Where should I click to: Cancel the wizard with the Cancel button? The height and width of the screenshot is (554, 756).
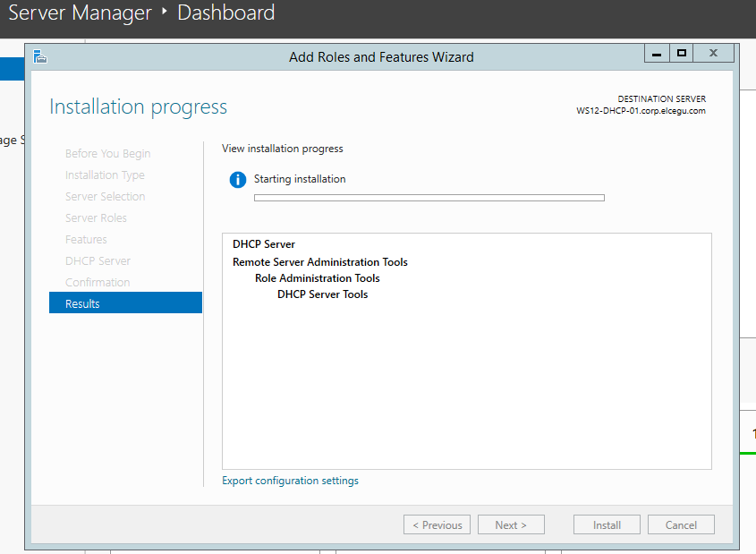[x=681, y=525]
